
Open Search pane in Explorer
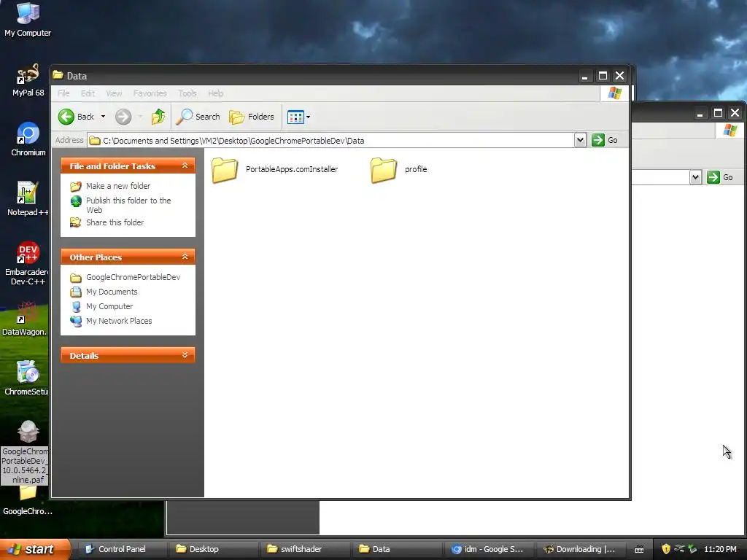(198, 117)
